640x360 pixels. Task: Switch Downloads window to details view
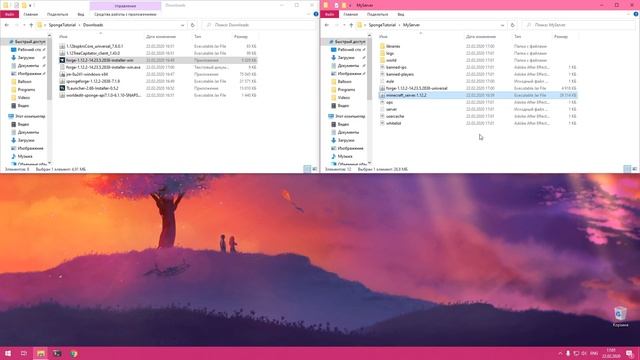[307, 169]
